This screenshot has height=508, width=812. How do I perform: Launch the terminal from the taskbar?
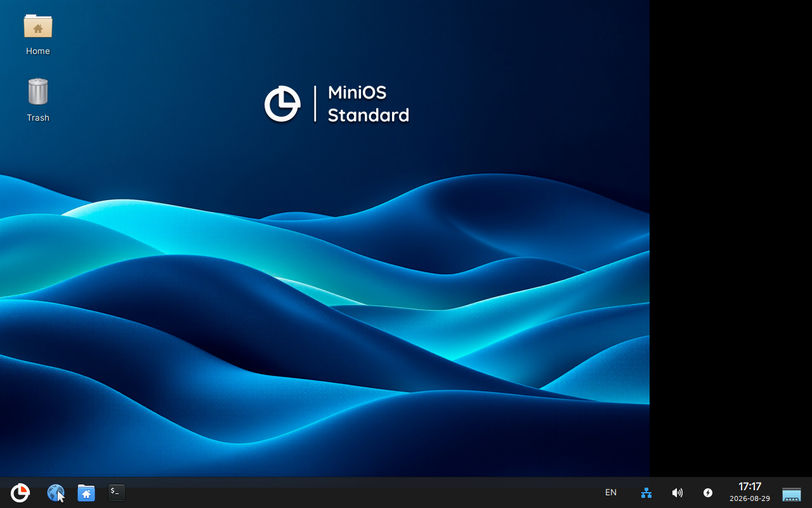(117, 492)
